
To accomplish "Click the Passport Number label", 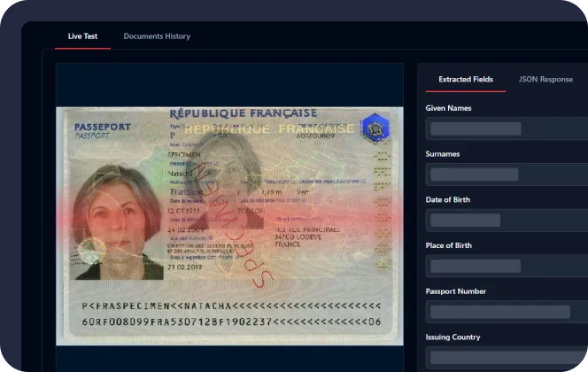I will coord(456,291).
